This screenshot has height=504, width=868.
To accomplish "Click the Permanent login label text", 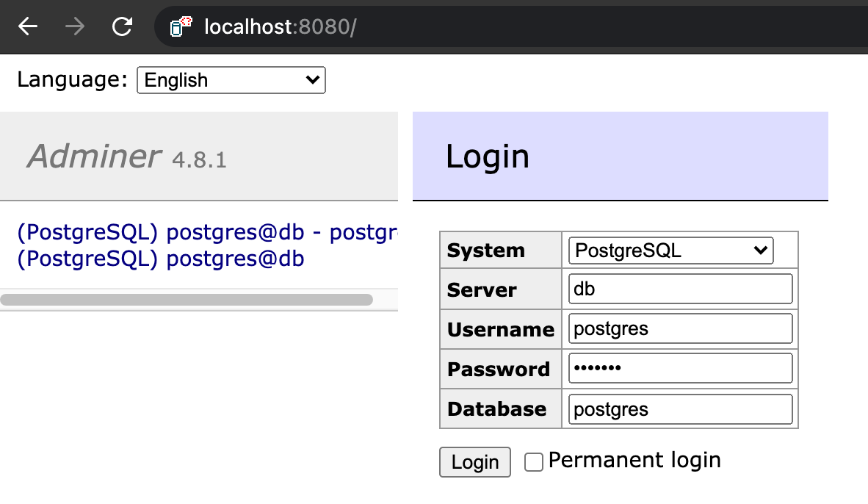I will tap(634, 460).
